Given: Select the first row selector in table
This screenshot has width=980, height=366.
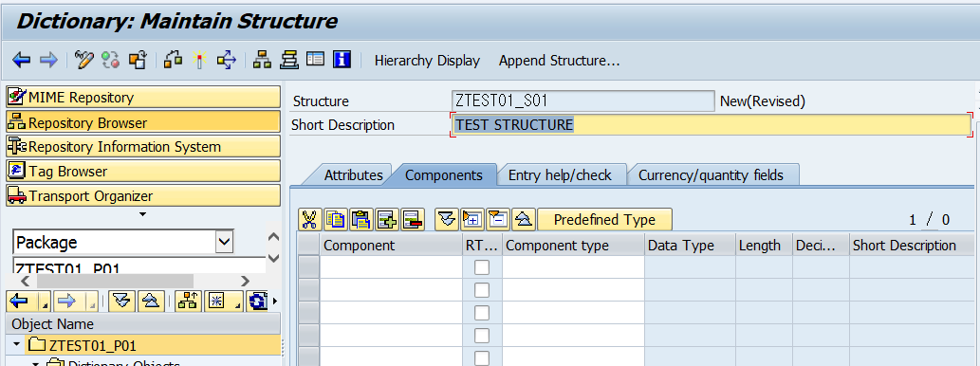Looking at the screenshot, I should (x=308, y=267).
